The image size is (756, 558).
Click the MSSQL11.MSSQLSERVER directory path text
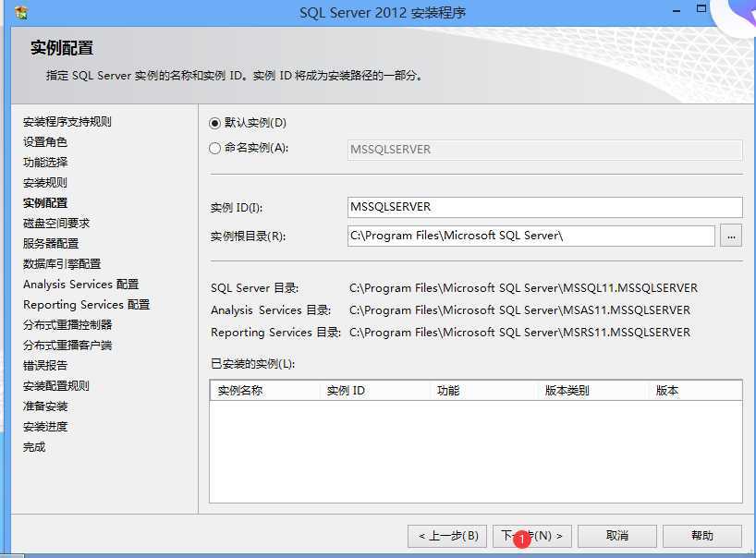(523, 287)
